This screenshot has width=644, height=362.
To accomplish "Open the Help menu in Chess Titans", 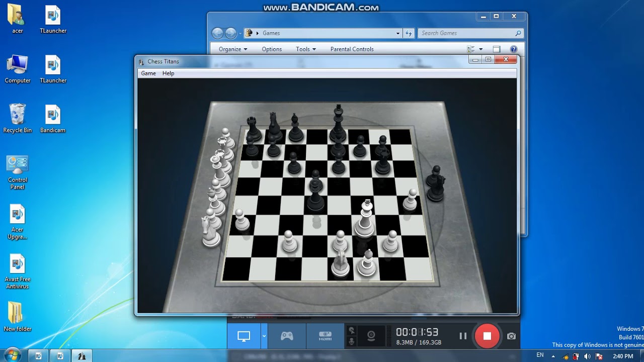I will (168, 73).
